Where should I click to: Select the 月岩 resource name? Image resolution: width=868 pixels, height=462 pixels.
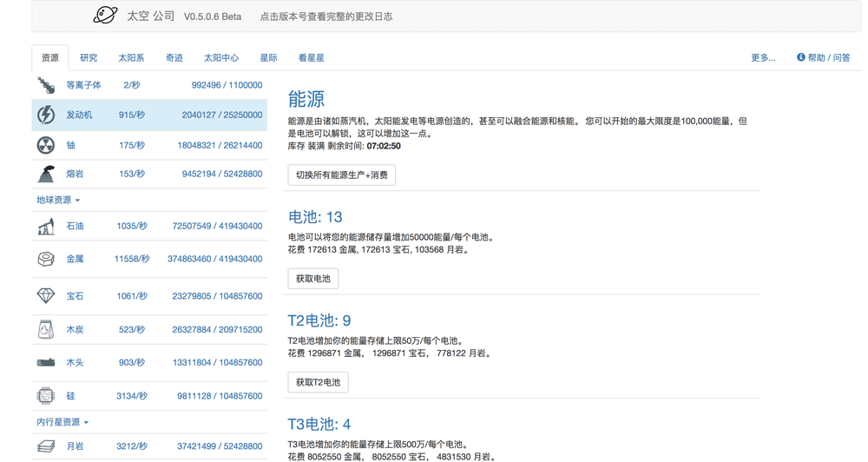point(75,446)
